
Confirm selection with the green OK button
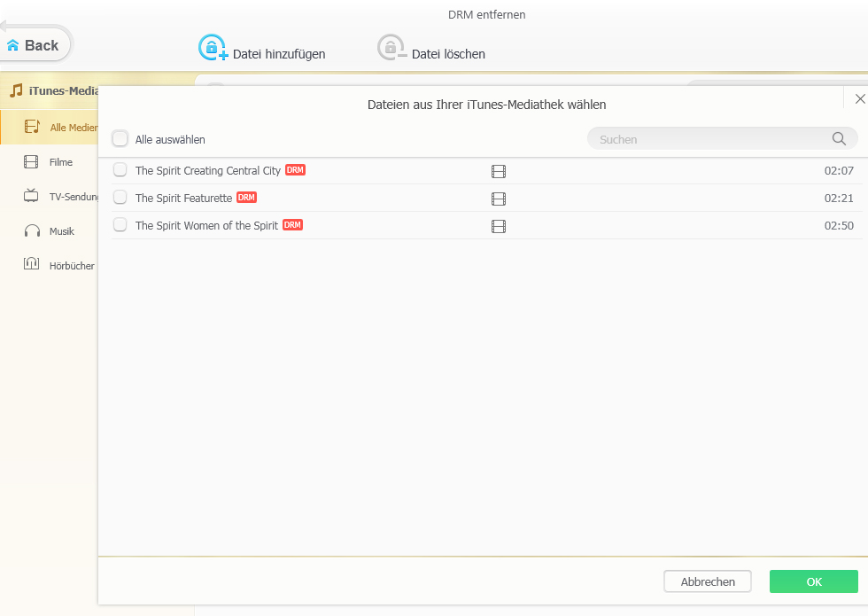(813, 581)
